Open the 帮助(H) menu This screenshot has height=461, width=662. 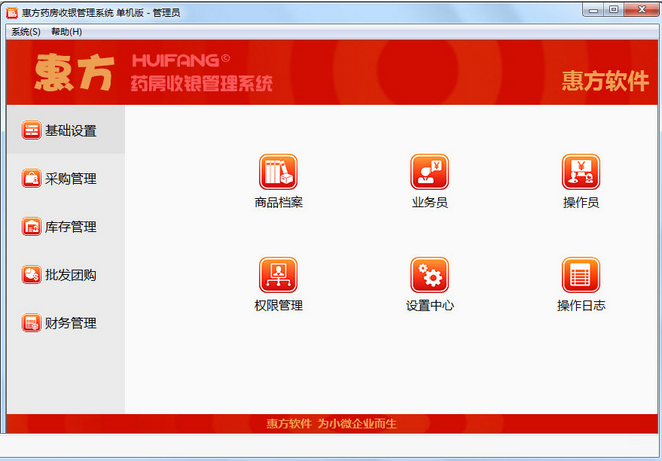pos(67,32)
